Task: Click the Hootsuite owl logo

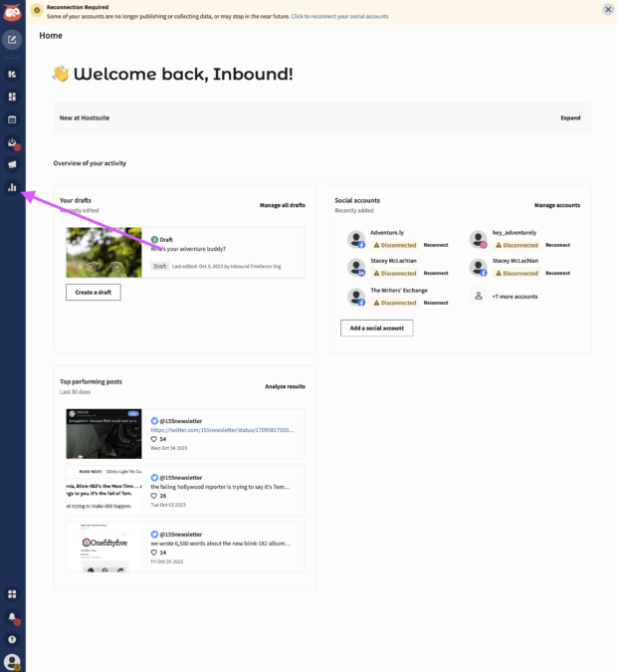Action: [x=12, y=12]
